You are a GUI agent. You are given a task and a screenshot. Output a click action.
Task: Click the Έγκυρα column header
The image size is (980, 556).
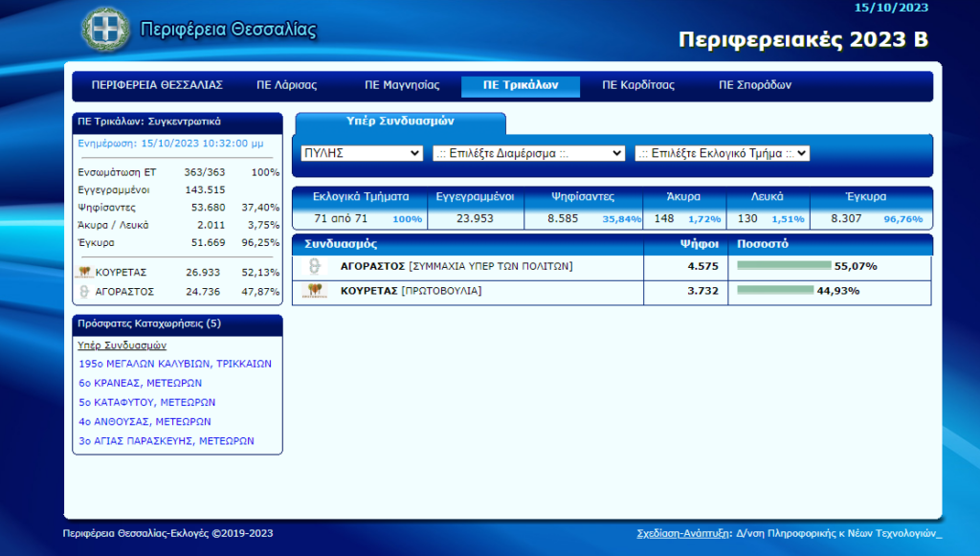point(865,197)
